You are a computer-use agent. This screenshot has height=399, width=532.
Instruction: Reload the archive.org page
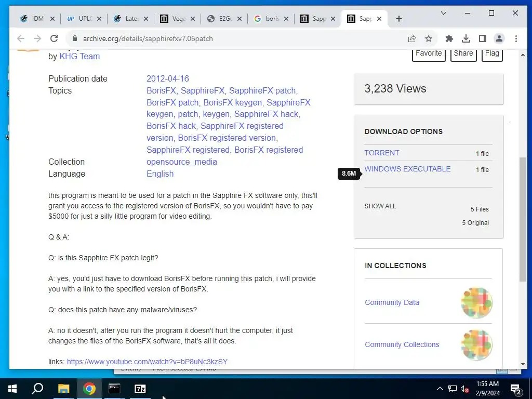[54, 38]
